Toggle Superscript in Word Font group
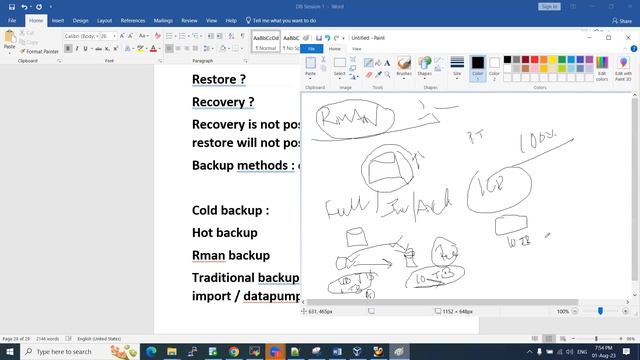The width and height of the screenshot is (640, 360). (x=116, y=49)
